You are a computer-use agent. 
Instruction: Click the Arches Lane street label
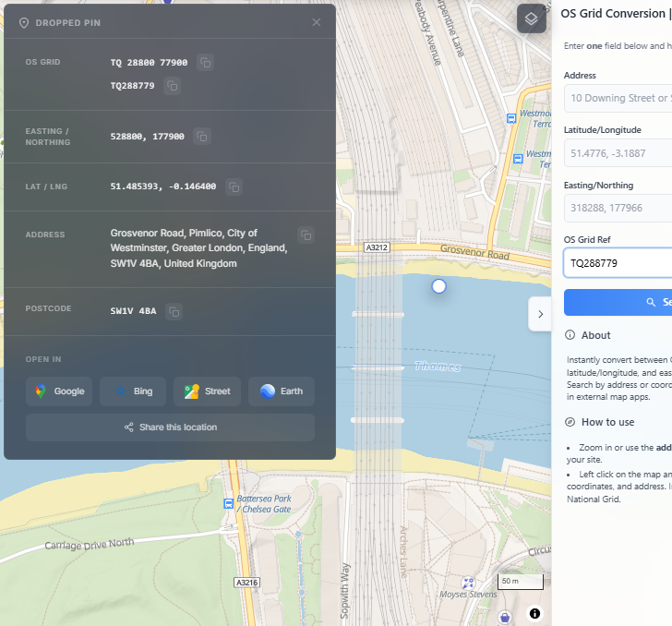click(x=403, y=552)
